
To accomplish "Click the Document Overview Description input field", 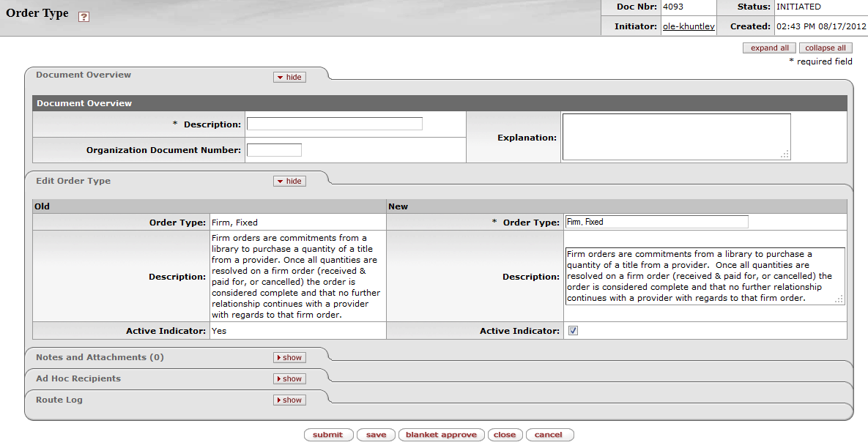I will click(x=334, y=124).
